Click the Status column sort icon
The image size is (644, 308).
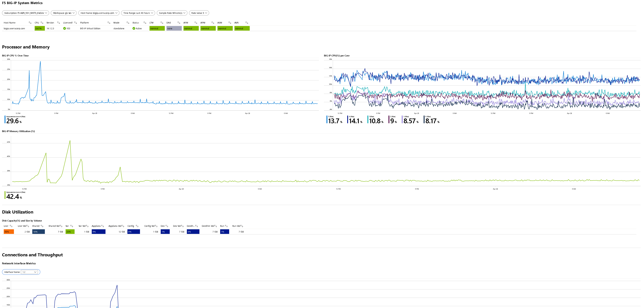click(145, 23)
